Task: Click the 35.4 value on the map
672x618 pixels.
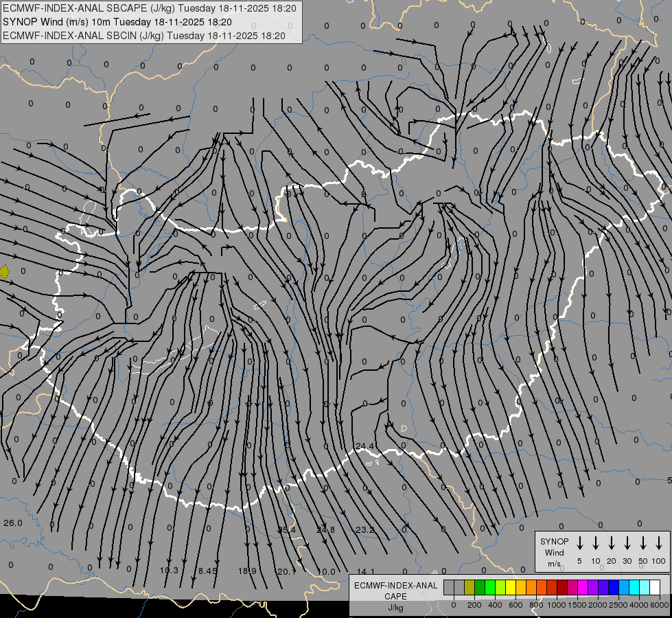Action: (287, 529)
